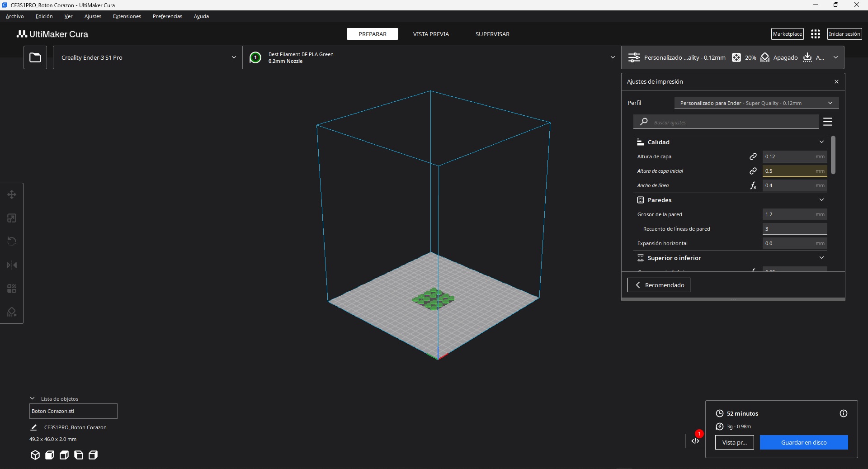Image resolution: width=868 pixels, height=469 pixels.
Task: Open Perfil profile dropdown
Action: [x=756, y=103]
